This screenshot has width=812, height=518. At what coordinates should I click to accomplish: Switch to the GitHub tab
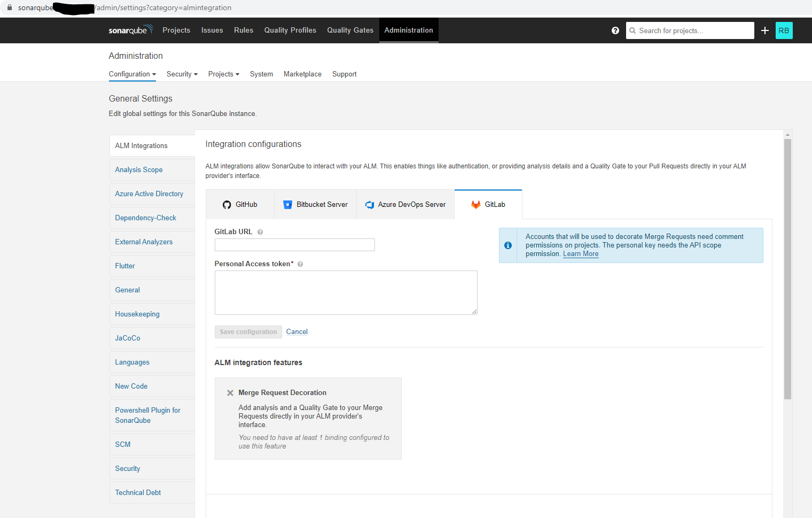tap(240, 205)
